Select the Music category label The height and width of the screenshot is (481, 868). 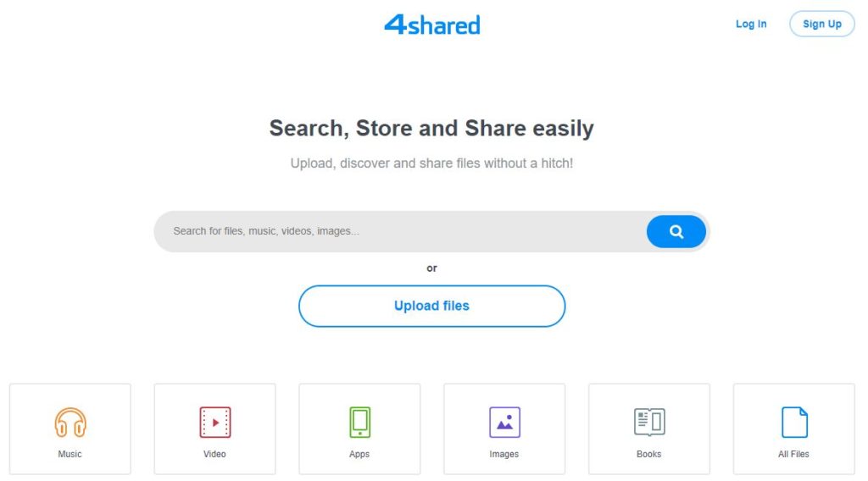click(x=70, y=454)
